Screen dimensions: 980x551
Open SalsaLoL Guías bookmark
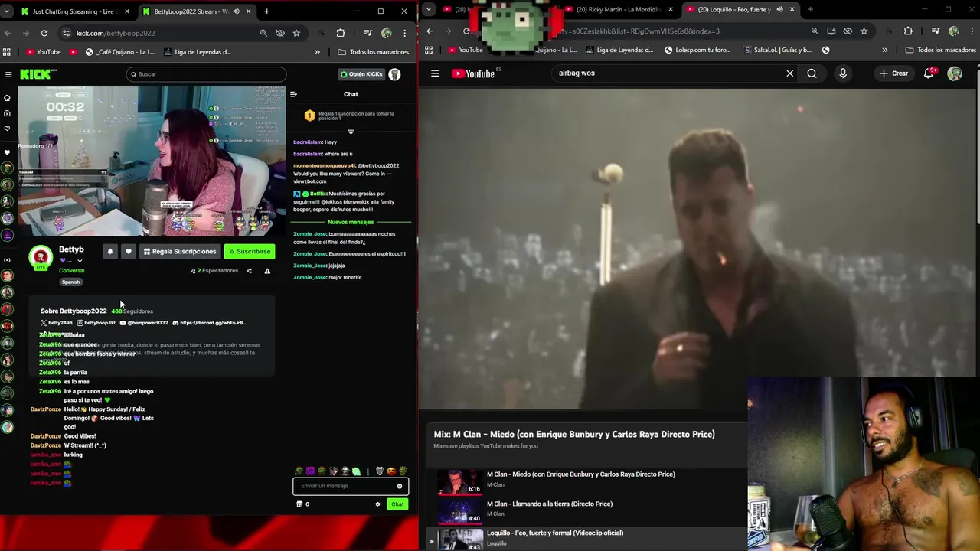tap(777, 50)
